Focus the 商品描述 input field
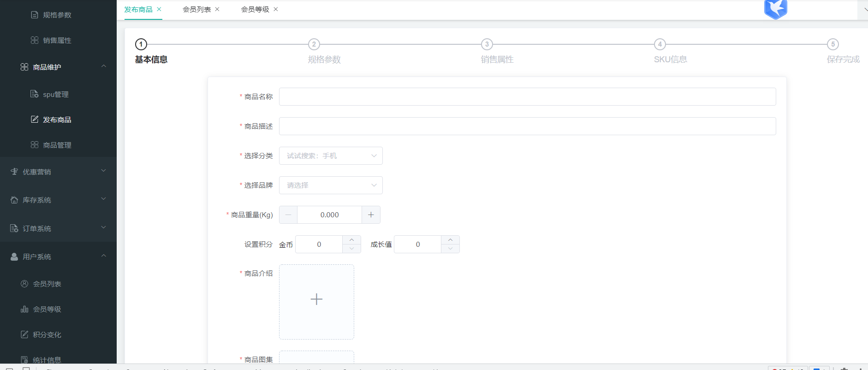 (528, 126)
